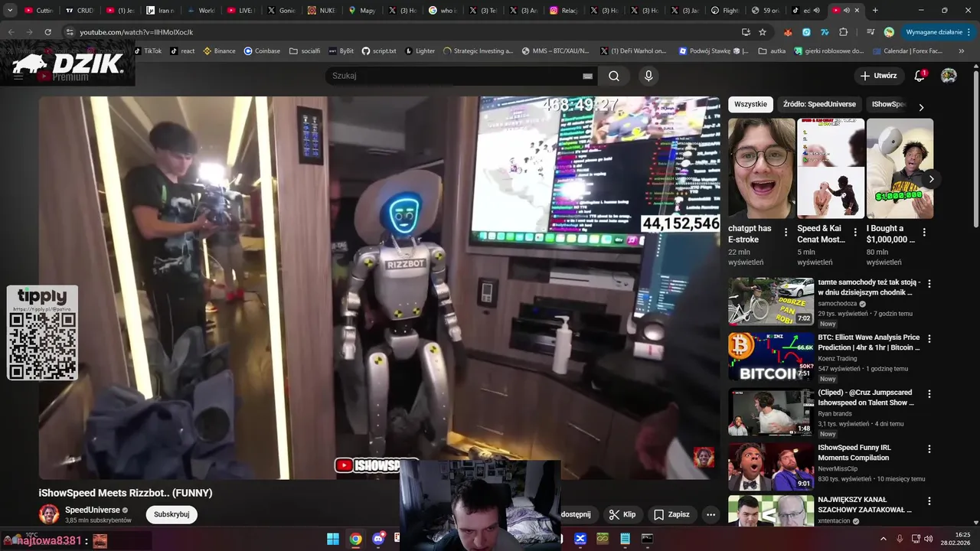This screenshot has width=980, height=551.
Task: Open the BTC Elliott Wave video thumbnail
Action: (x=771, y=357)
